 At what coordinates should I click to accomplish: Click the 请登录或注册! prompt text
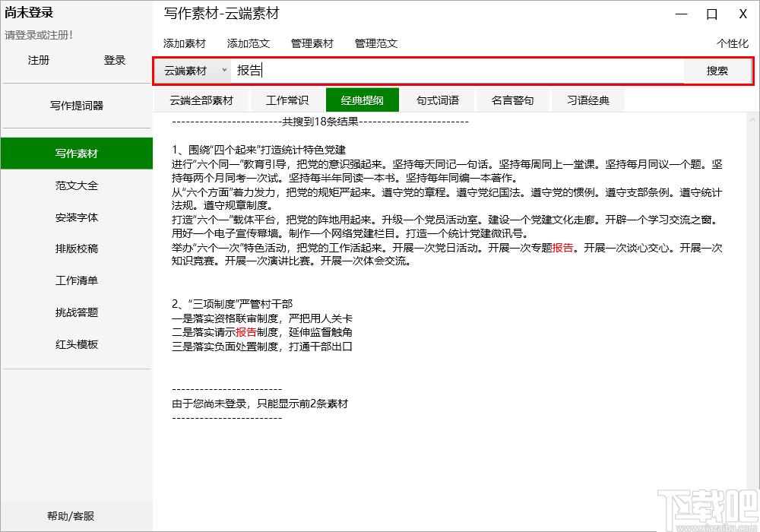click(39, 35)
